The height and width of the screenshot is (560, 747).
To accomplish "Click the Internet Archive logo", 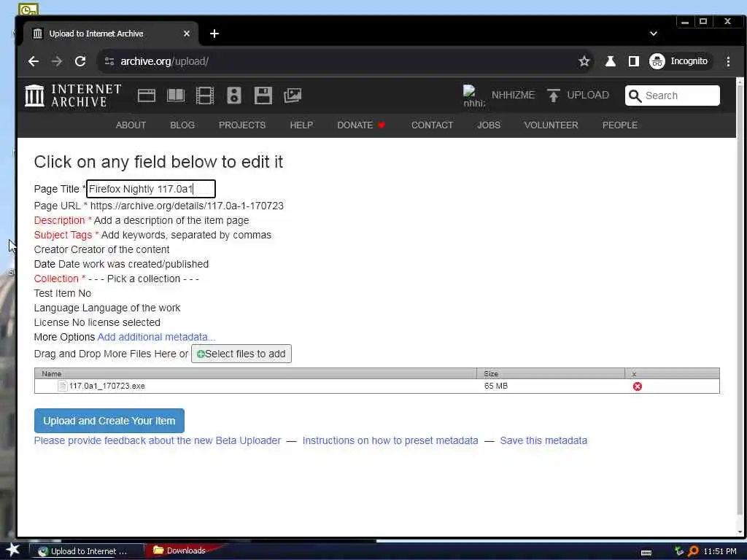I will point(73,96).
